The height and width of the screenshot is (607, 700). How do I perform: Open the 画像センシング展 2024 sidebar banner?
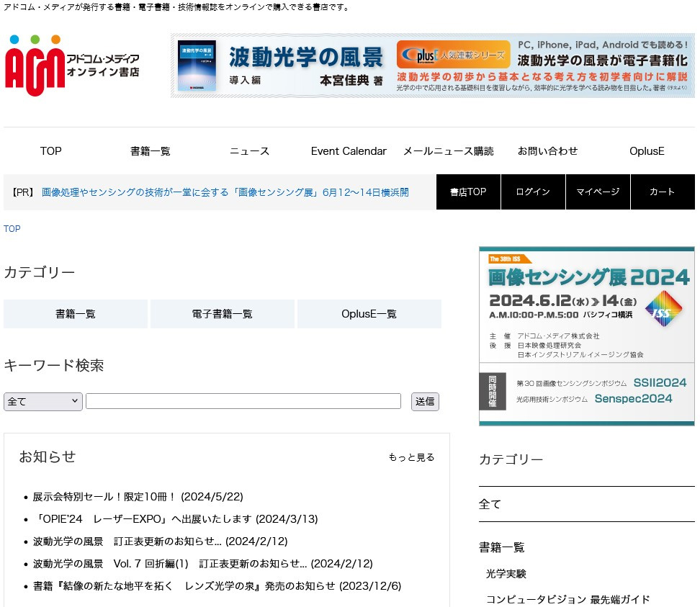coord(586,336)
